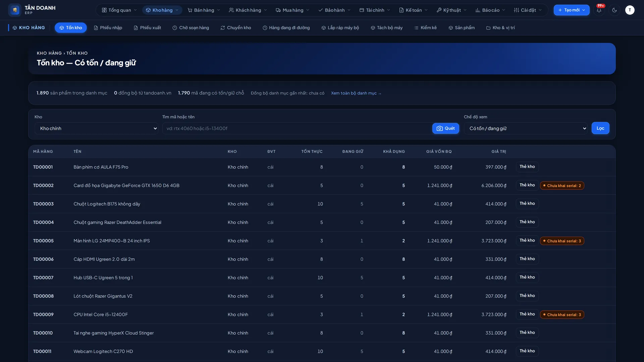This screenshot has height=362, width=644.
Task: Click the Tân Doanh ERP logo icon
Action: (15, 10)
